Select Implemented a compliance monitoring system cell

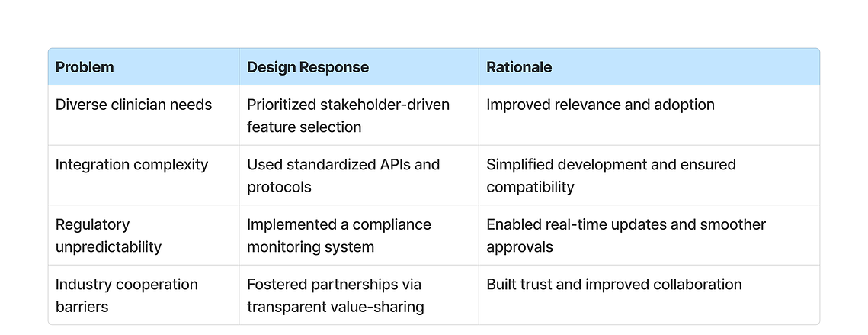359,235
